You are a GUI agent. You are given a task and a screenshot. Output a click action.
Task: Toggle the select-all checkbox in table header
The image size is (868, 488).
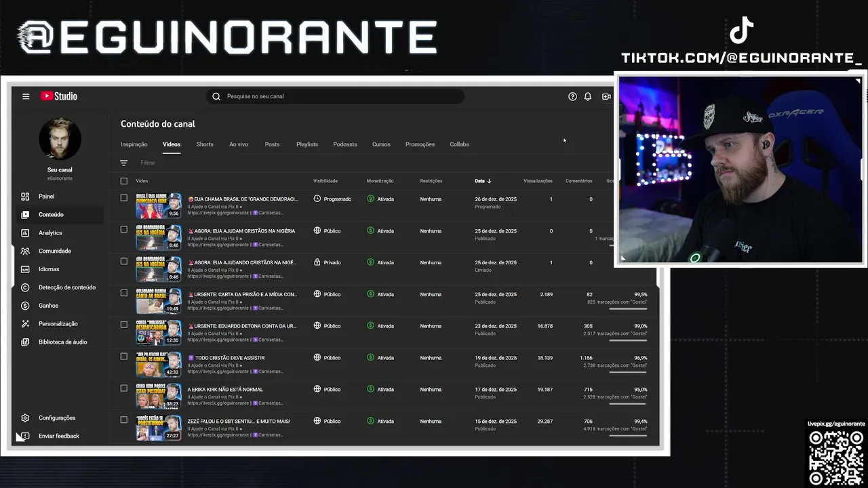123,181
